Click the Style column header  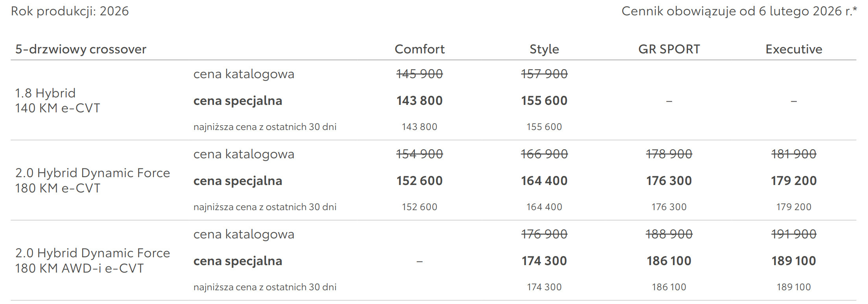pos(544,49)
